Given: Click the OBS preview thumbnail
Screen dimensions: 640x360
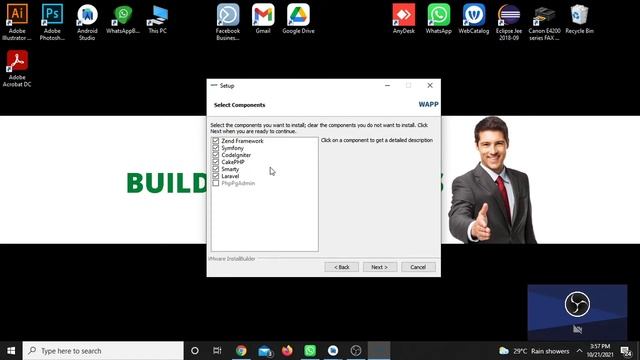Looking at the screenshot, I should pos(577,312).
